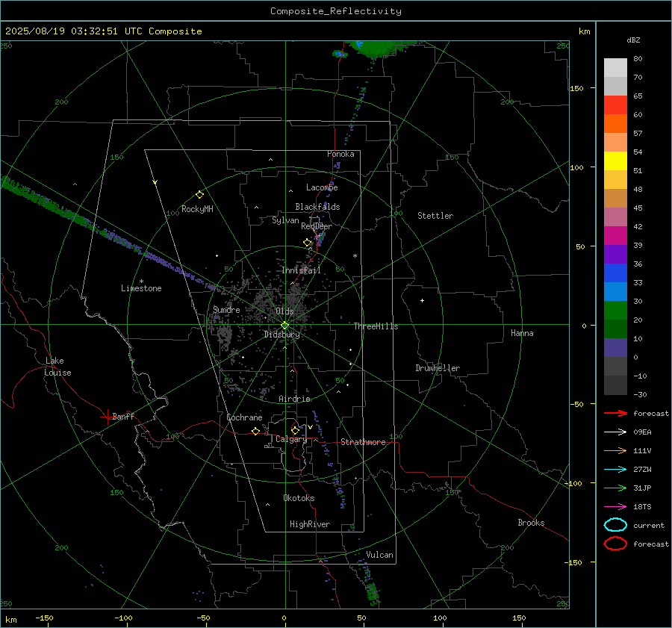Click the Lacombe city label
The height and width of the screenshot is (628, 672).
click(x=322, y=187)
